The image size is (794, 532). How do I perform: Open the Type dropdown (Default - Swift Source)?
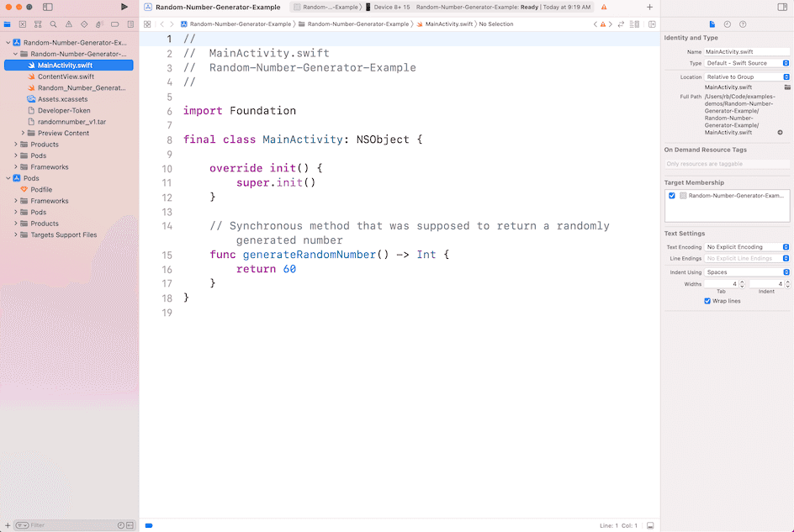tap(747, 63)
